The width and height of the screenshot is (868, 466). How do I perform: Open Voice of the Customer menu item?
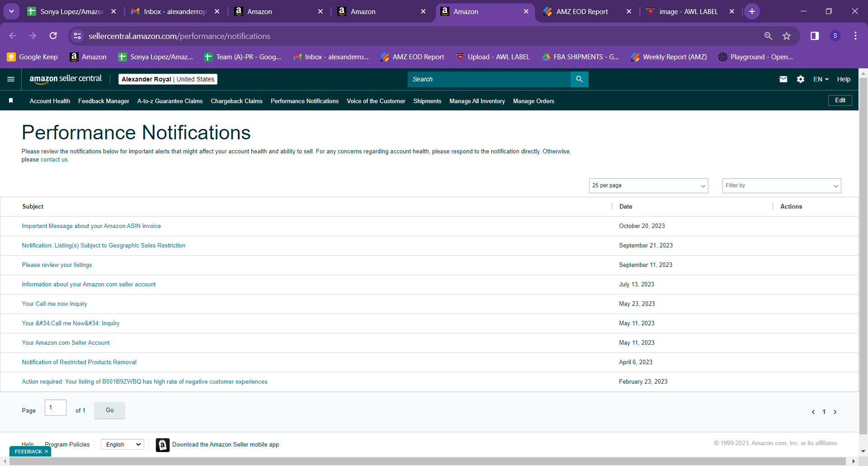pyautogui.click(x=376, y=101)
